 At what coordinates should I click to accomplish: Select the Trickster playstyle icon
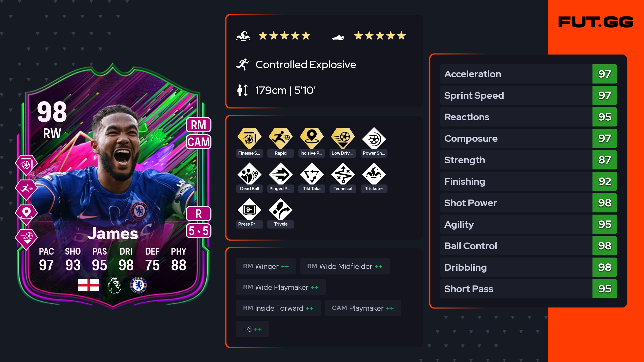[374, 174]
